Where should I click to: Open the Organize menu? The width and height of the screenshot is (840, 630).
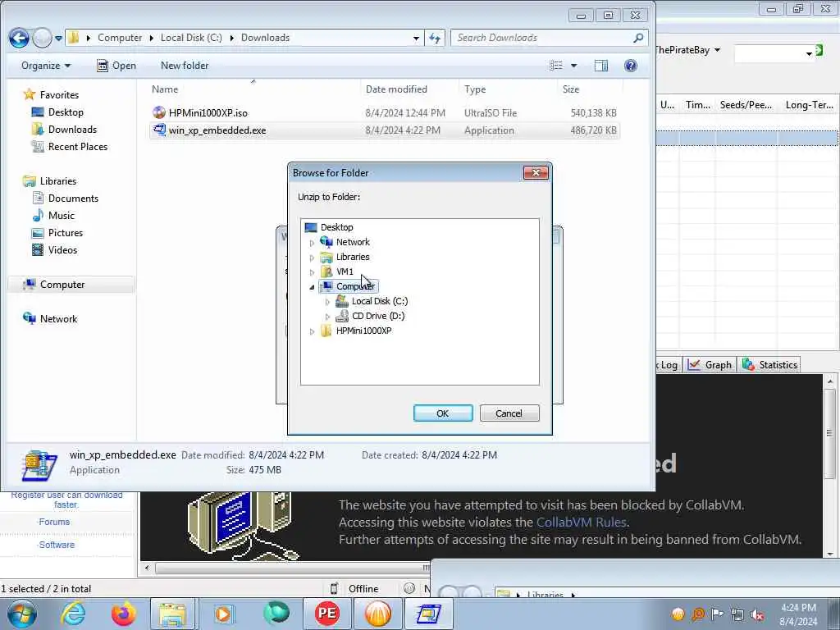pyautogui.click(x=46, y=66)
